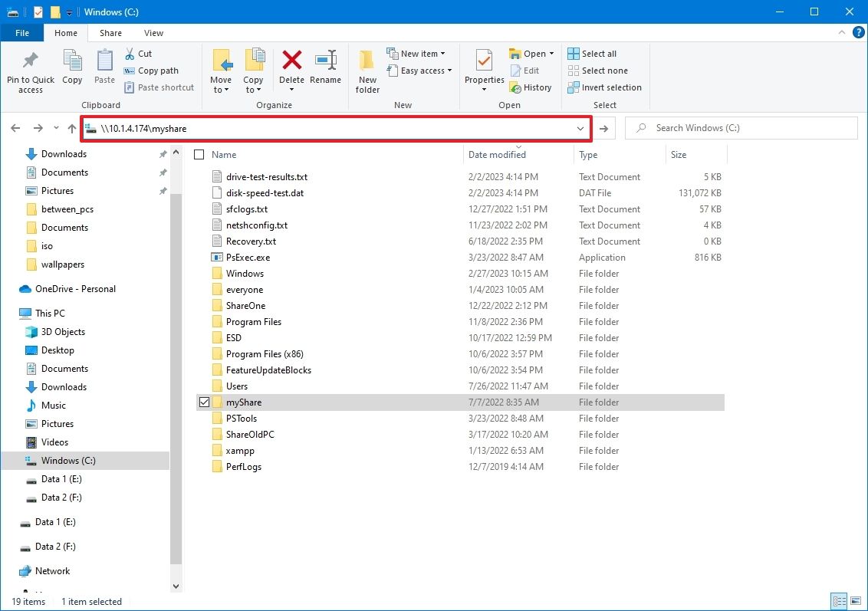Switch to the View ribbon tab
868x611 pixels.
pyautogui.click(x=153, y=33)
